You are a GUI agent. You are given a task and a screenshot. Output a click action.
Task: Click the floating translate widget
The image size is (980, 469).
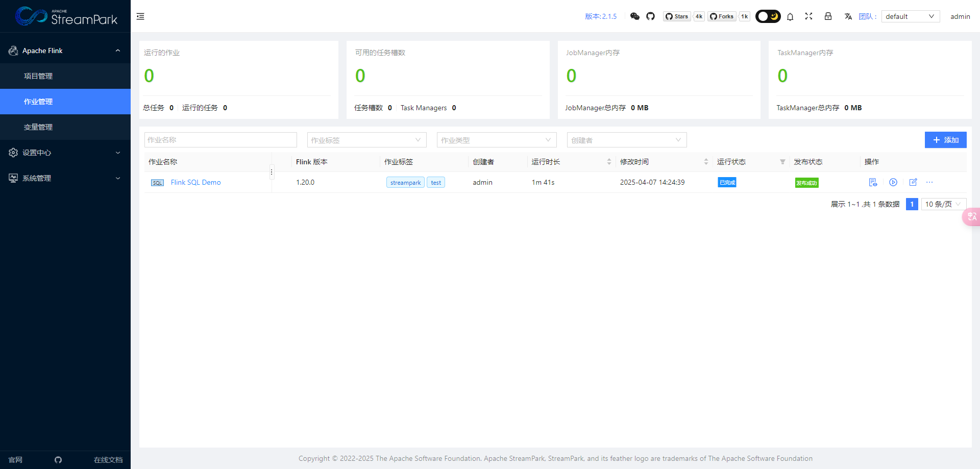click(x=971, y=216)
